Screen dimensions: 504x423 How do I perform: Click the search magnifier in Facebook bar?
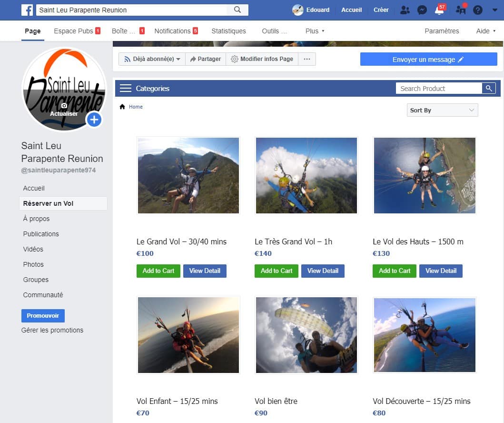coord(237,10)
